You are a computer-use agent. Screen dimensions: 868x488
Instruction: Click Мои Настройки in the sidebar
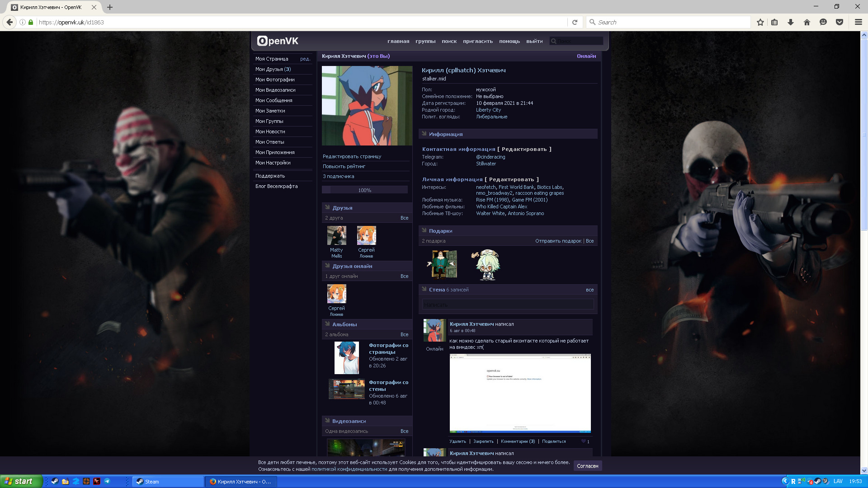pyautogui.click(x=273, y=163)
